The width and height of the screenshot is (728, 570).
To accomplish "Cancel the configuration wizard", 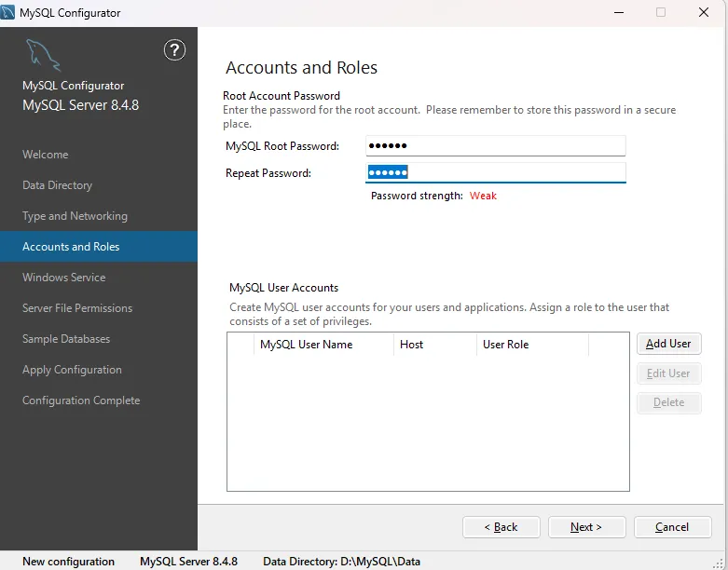I will [672, 527].
